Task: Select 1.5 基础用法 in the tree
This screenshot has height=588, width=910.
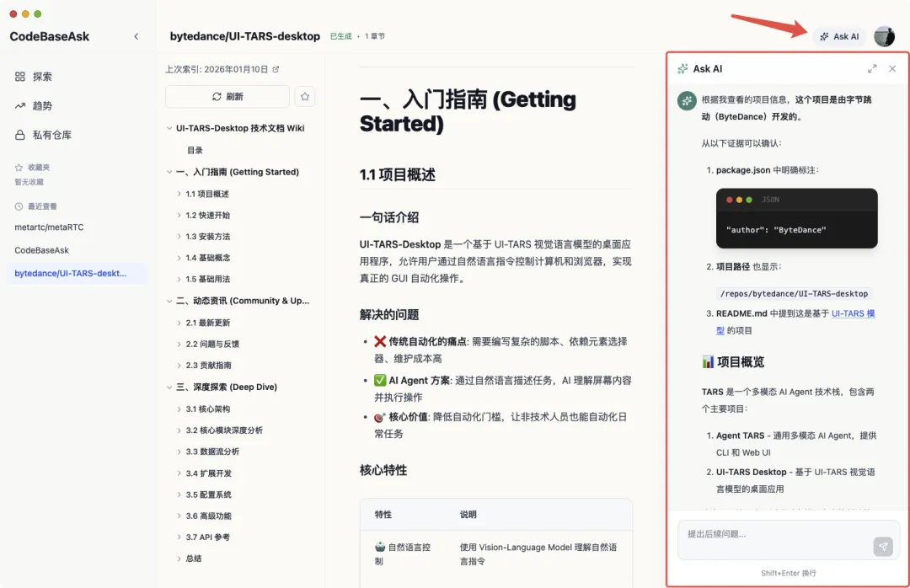Action: 208,279
